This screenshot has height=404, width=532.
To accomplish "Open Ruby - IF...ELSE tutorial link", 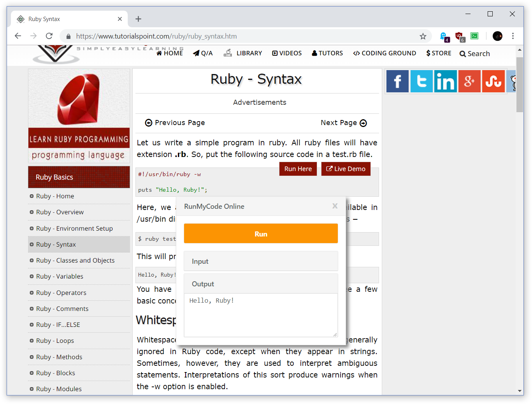I will (x=58, y=325).
